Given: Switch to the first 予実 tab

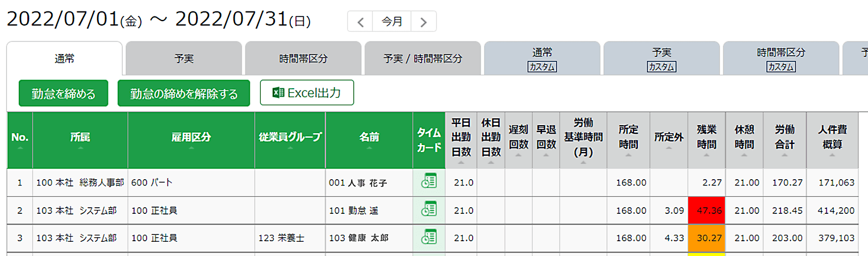Looking at the screenshot, I should [x=183, y=58].
